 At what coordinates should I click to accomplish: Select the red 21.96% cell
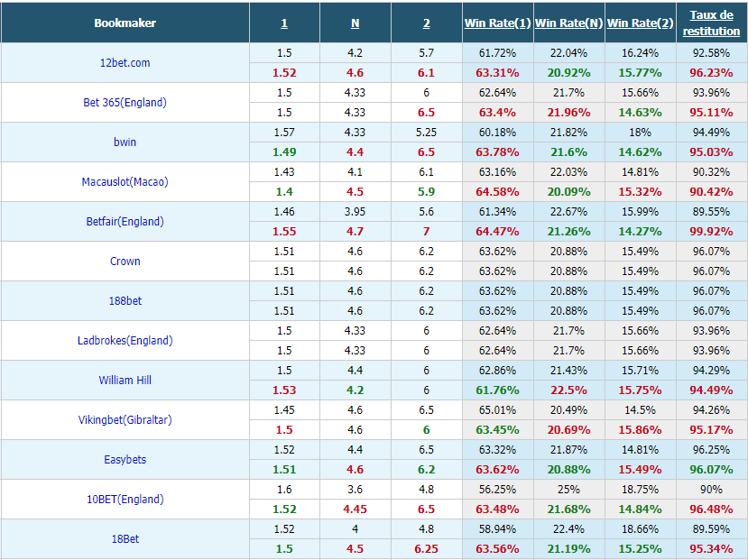(x=569, y=113)
